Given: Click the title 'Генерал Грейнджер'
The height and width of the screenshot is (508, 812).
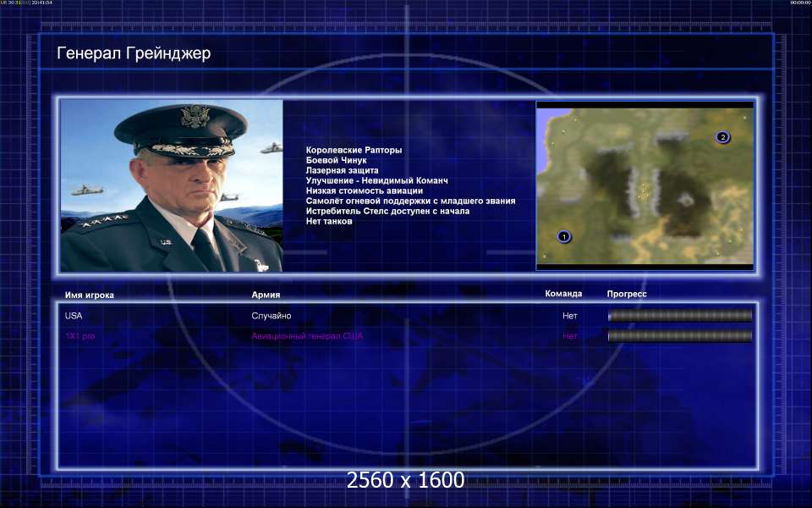Looking at the screenshot, I should [x=134, y=53].
